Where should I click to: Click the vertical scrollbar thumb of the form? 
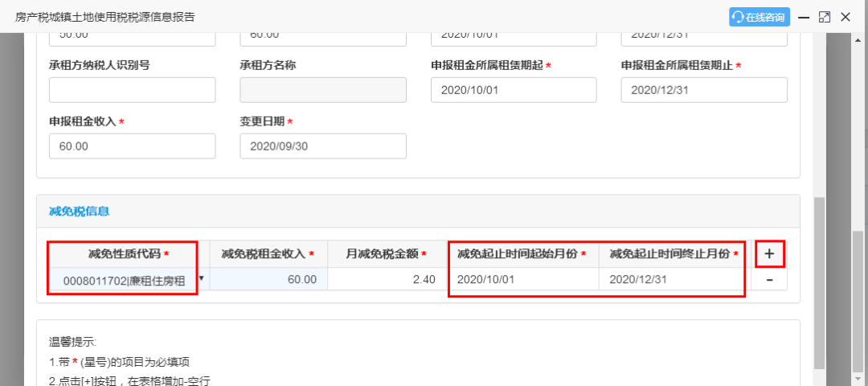[819, 282]
